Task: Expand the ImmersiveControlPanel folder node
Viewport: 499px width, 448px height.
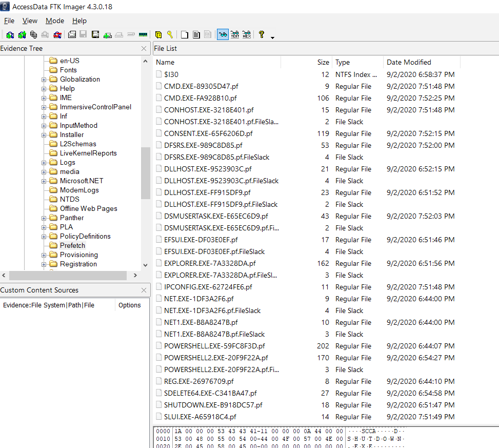Action: pyautogui.click(x=44, y=107)
